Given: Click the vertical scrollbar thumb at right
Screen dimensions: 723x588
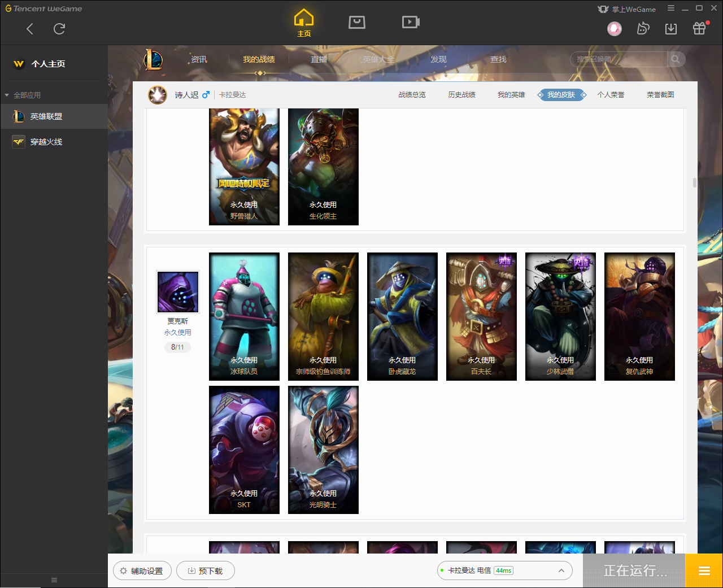Looking at the screenshot, I should click(x=694, y=183).
